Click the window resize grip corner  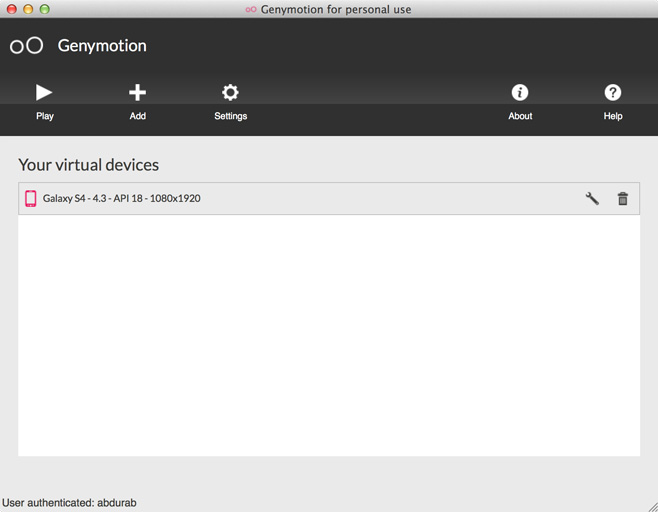click(x=652, y=507)
